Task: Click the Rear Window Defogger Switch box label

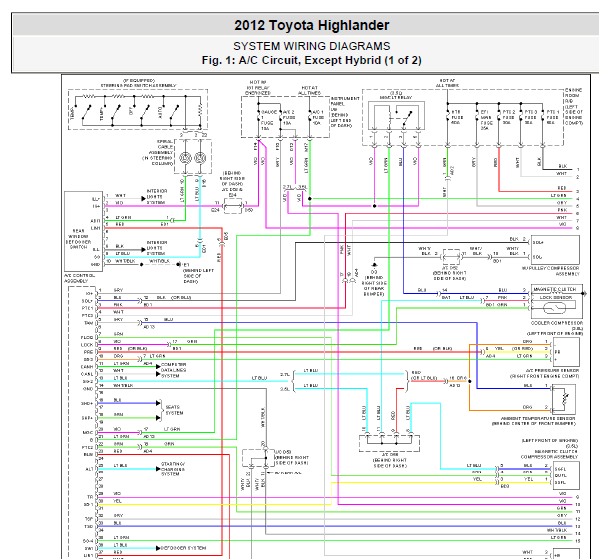Action: (78, 239)
